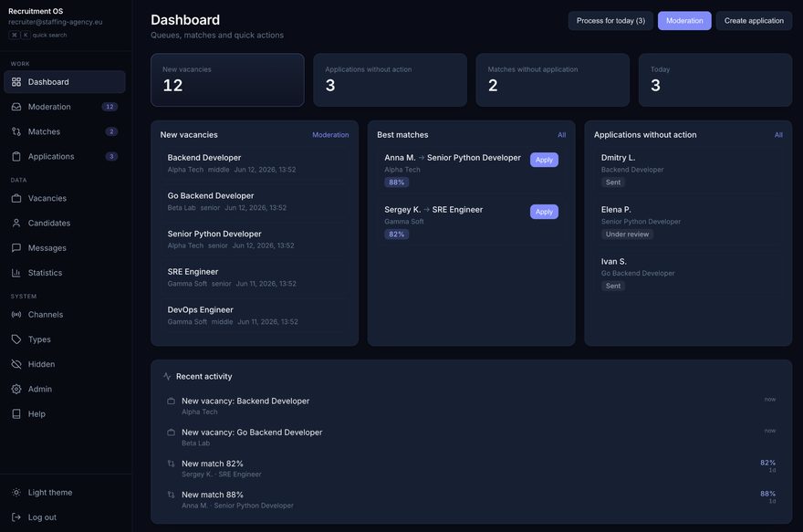Open Statistics section
Viewport: 803px width, 532px height.
pos(65,273)
